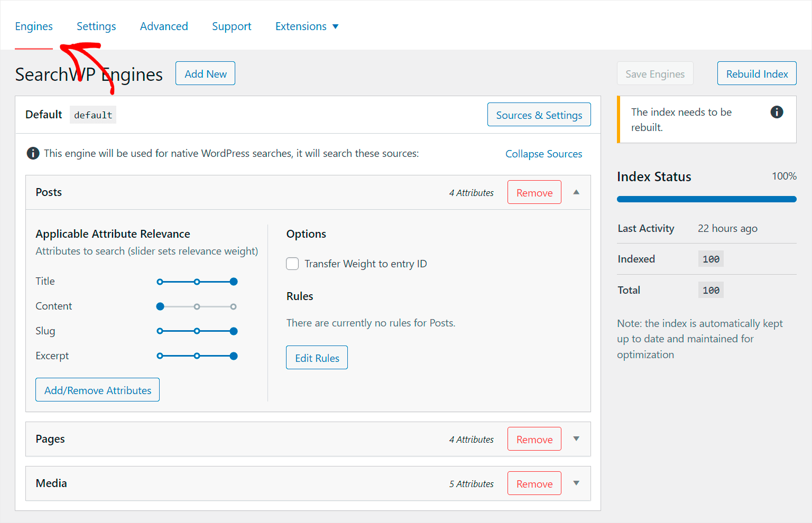Viewport: 812px width, 523px height.
Task: Remove the Media source
Action: [x=534, y=483]
